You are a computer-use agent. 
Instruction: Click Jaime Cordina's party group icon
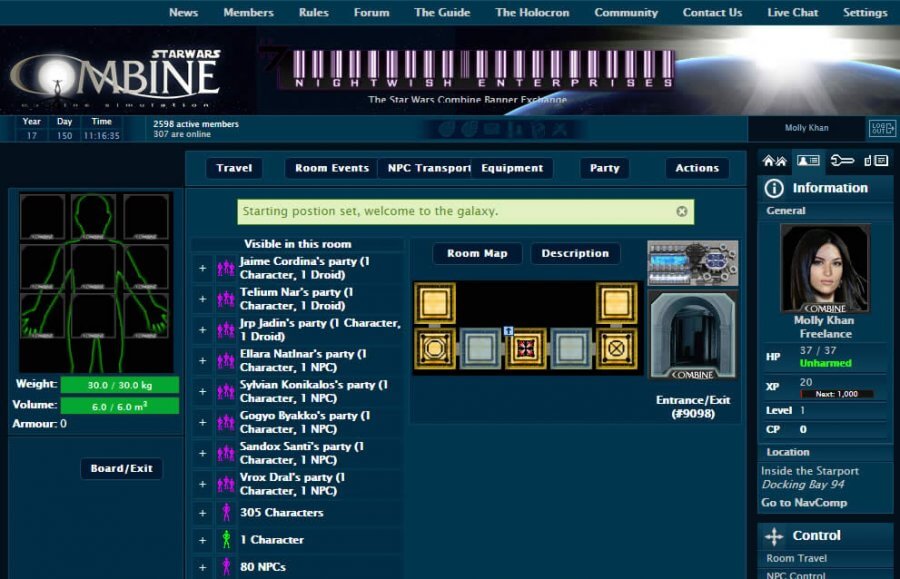[226, 268]
